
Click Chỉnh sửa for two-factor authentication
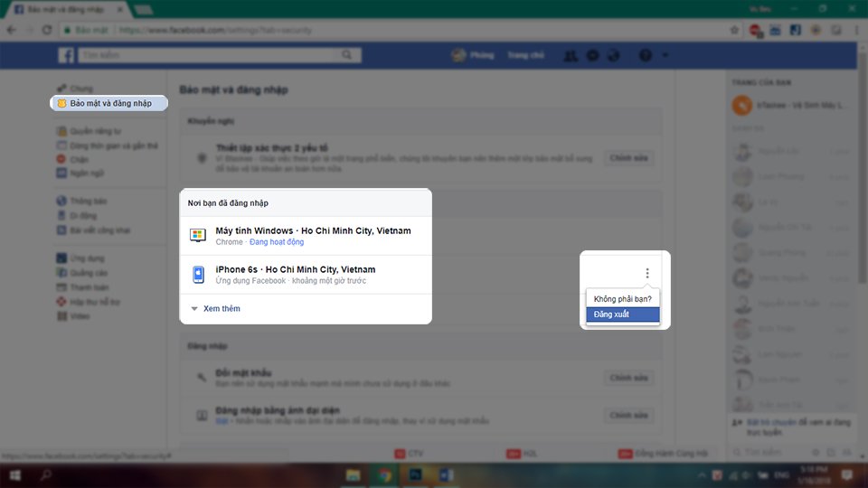coord(628,158)
